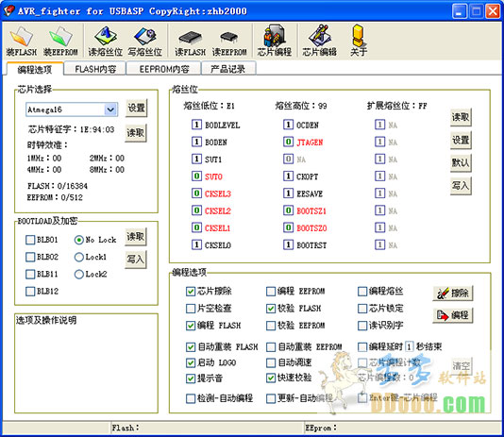
Task: Toggle the BLB12 checkbox
Action: (x=30, y=292)
